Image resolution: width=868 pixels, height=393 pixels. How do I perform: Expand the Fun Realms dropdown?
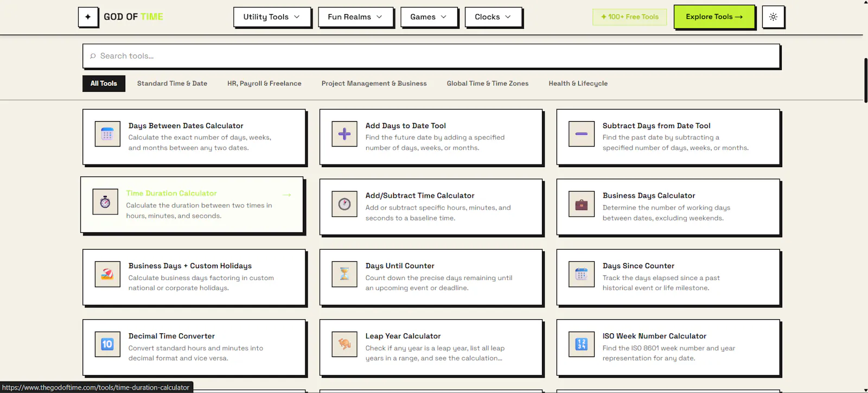[x=355, y=17]
